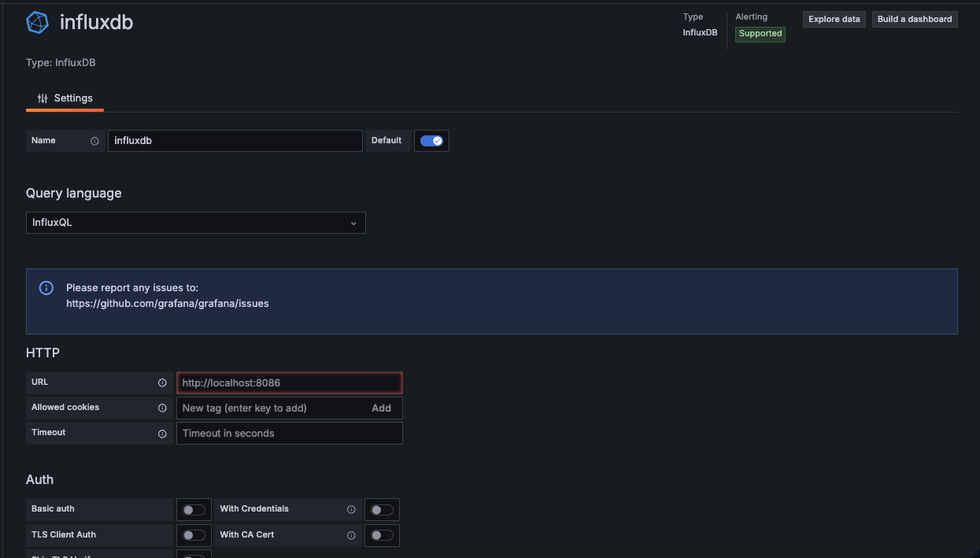Viewport: 980px width, 558px height.
Task: Click the Timeout info icon
Action: 162,434
